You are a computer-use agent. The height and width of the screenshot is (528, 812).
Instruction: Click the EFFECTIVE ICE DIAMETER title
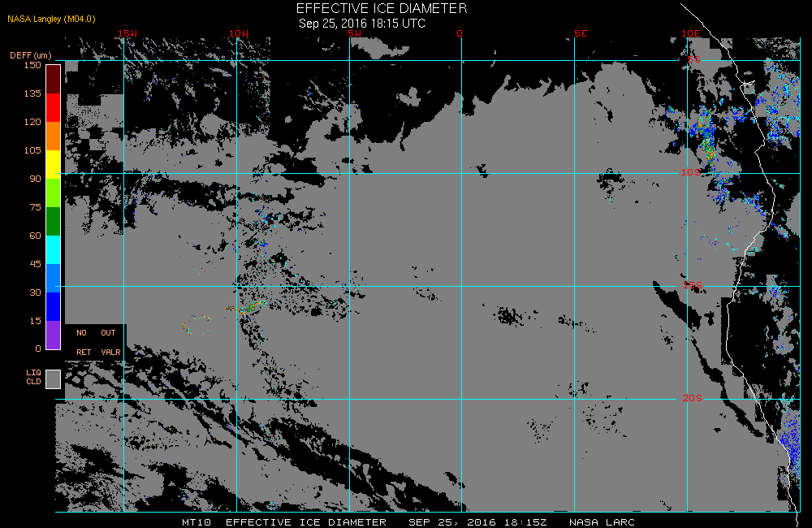point(382,8)
